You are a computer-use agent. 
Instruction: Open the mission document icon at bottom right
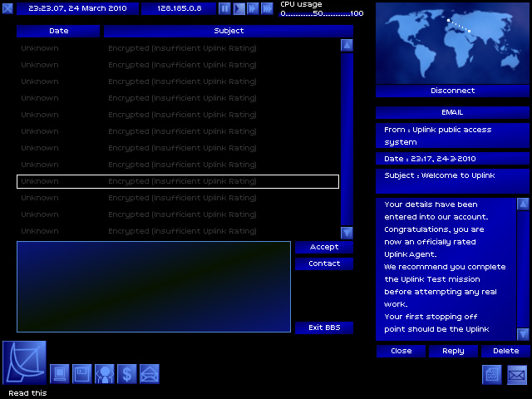click(x=493, y=375)
